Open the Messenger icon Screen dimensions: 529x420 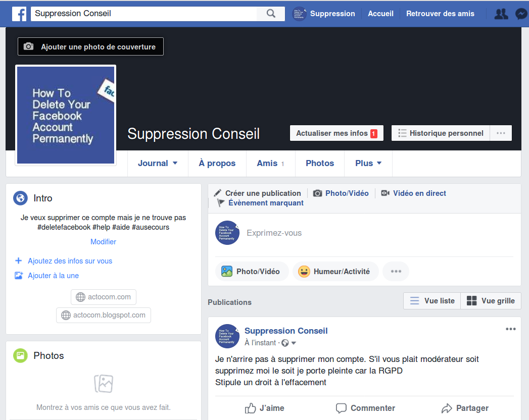click(x=521, y=14)
